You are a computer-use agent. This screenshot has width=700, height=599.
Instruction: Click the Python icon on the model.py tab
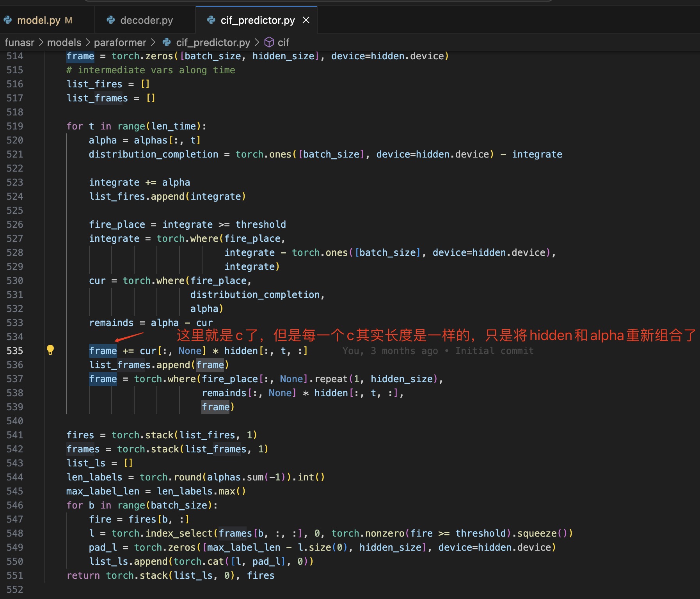coord(8,20)
